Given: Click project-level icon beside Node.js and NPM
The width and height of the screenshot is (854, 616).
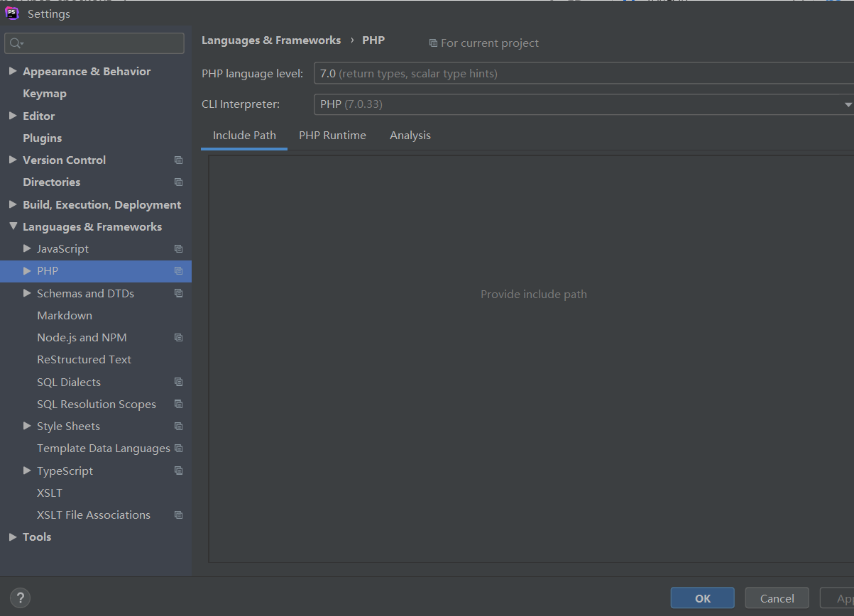Looking at the screenshot, I should [x=178, y=338].
